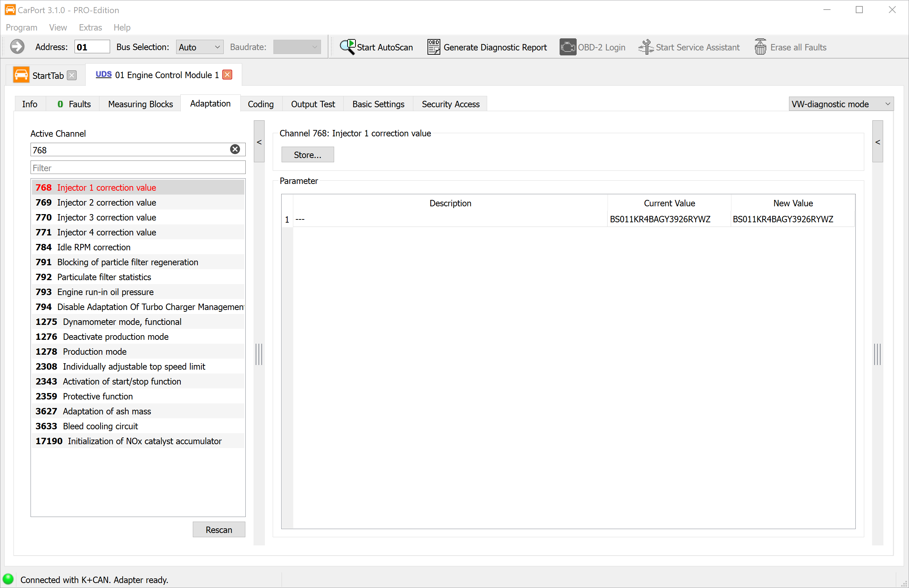Open the Bus Selection dropdown
The height and width of the screenshot is (588, 909).
point(200,47)
